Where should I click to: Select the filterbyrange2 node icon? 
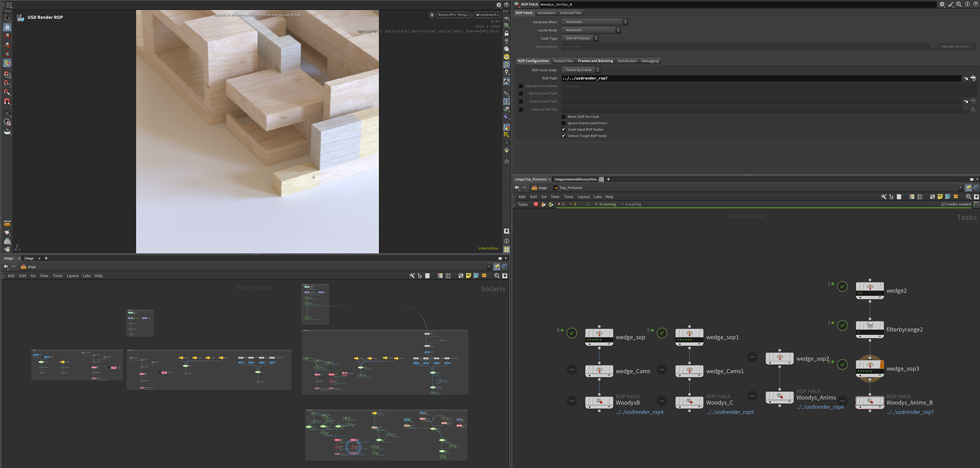pyautogui.click(x=870, y=329)
